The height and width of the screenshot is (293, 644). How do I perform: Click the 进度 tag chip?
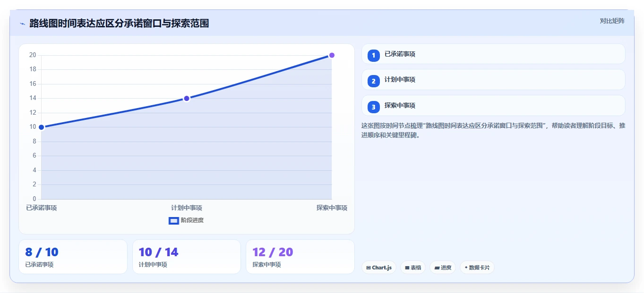pos(443,268)
